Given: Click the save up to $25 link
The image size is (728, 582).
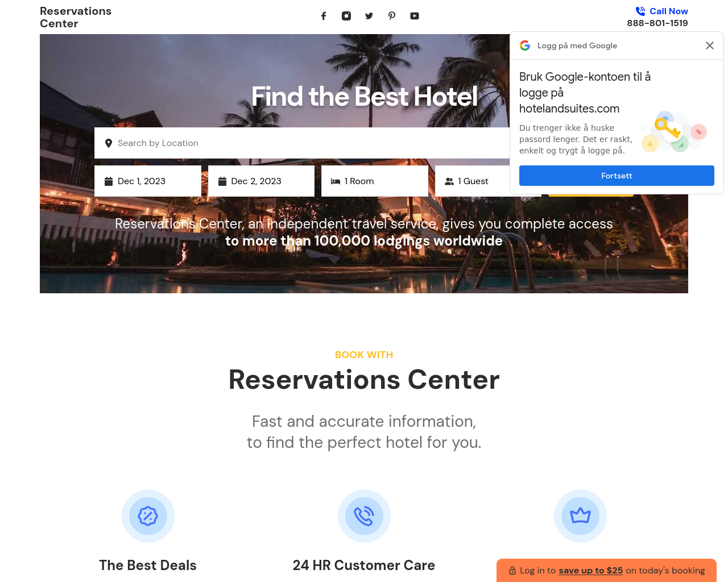Looking at the screenshot, I should [590, 571].
